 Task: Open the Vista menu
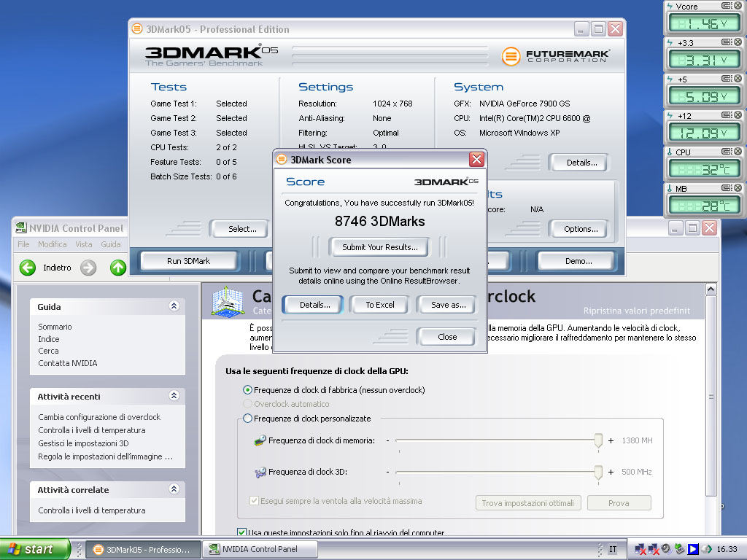(84, 244)
